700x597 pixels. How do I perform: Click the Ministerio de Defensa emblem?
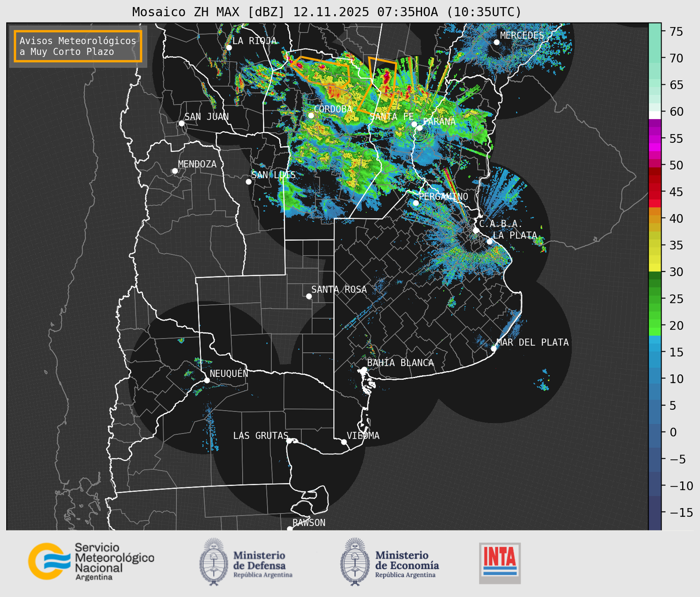(214, 562)
